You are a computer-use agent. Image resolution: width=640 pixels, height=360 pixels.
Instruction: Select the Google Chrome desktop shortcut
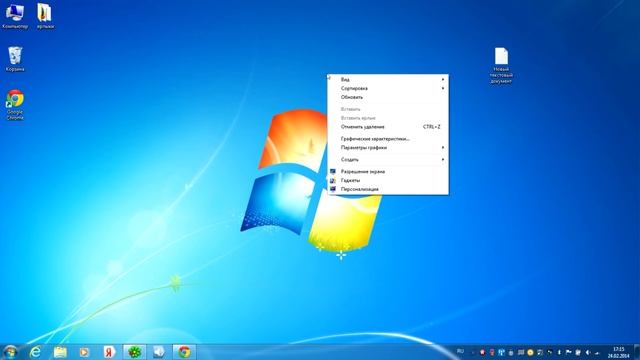[x=15, y=105]
